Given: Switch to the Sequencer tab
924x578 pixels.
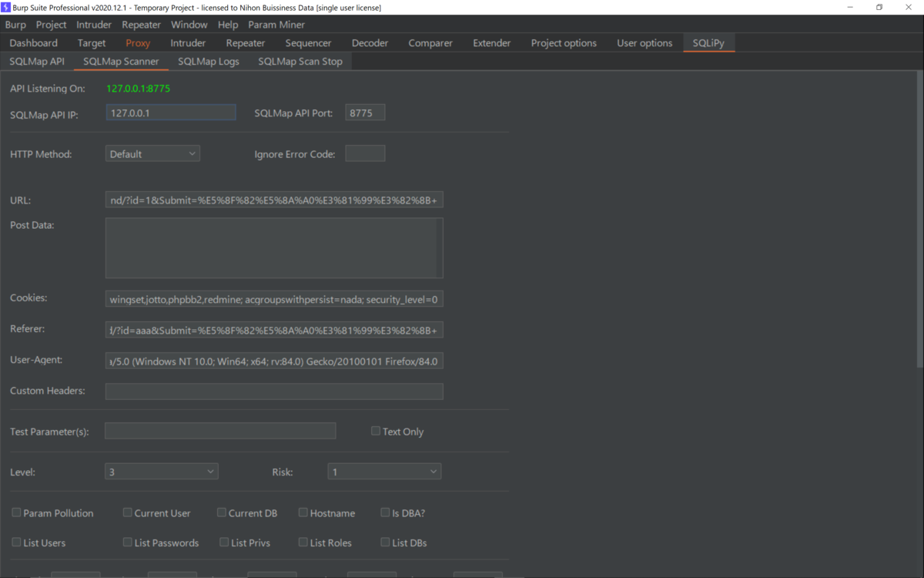Looking at the screenshot, I should (308, 43).
